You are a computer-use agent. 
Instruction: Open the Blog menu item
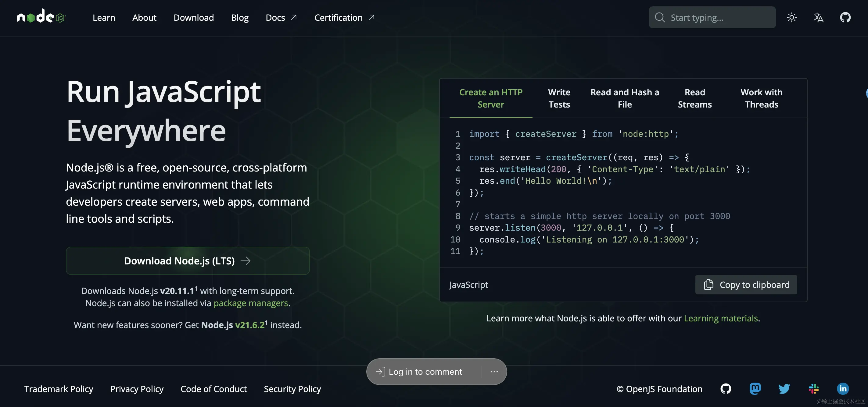(240, 17)
